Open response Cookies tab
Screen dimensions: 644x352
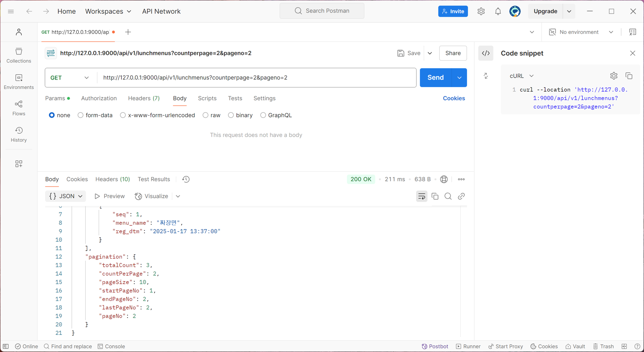click(77, 179)
